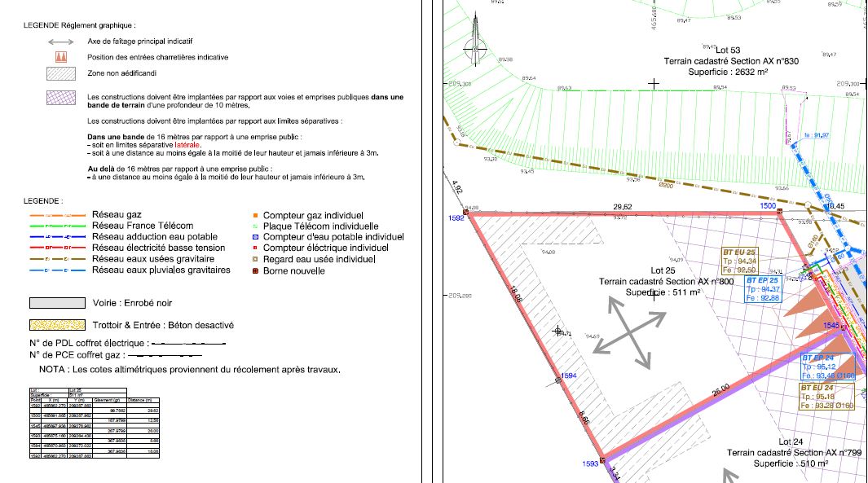This screenshot has height=483, width=868.
Task: Click boundary point number 1500
Action: (768, 206)
